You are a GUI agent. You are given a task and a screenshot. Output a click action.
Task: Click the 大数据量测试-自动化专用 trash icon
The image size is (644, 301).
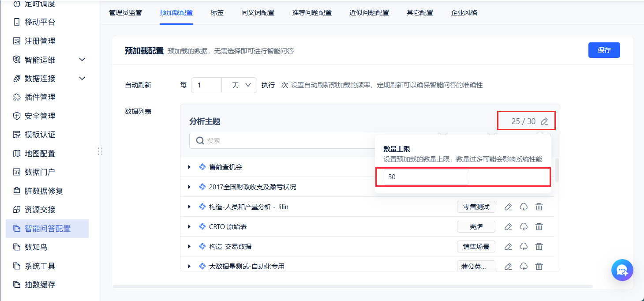point(539,266)
